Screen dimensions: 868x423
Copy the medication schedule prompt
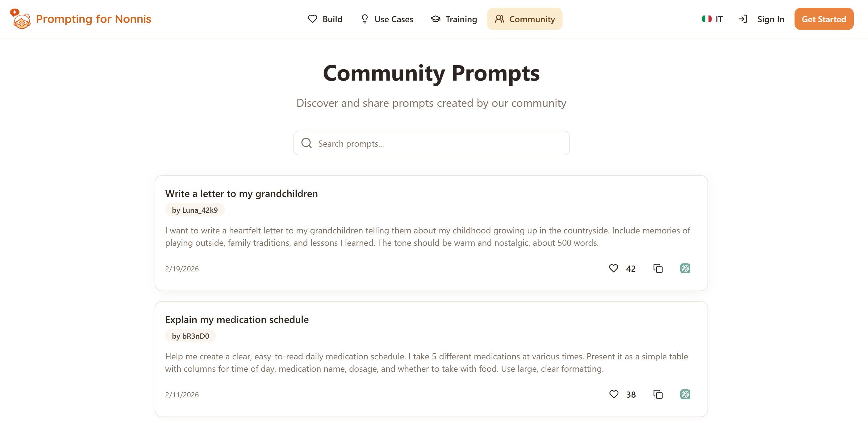pos(658,394)
